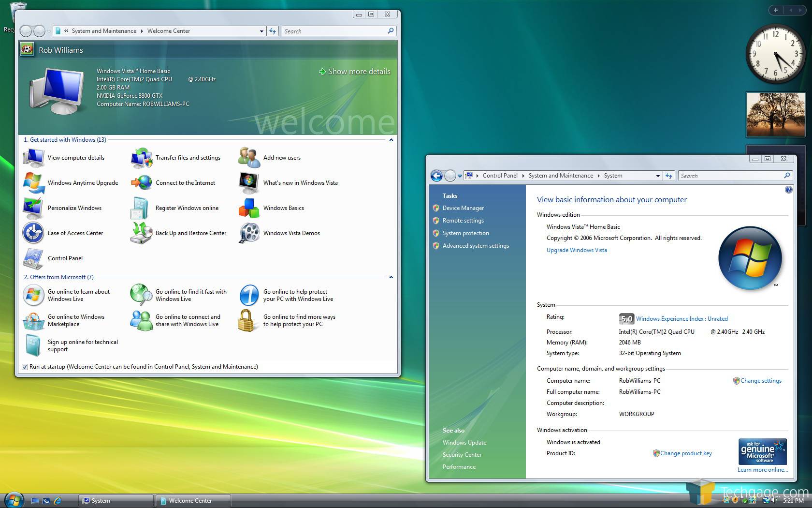Expand Control Panel breadcrumb arrow in System window
This screenshot has width=812, height=508.
point(523,176)
